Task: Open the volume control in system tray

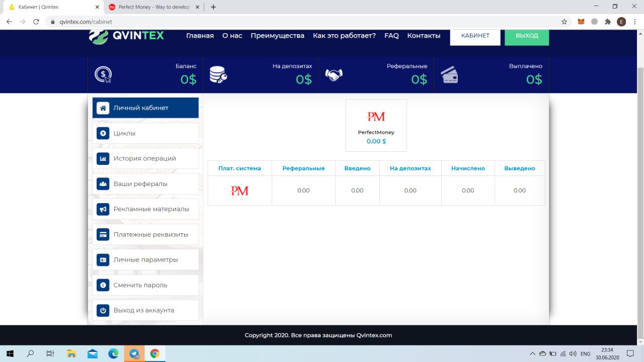Action: point(573,353)
